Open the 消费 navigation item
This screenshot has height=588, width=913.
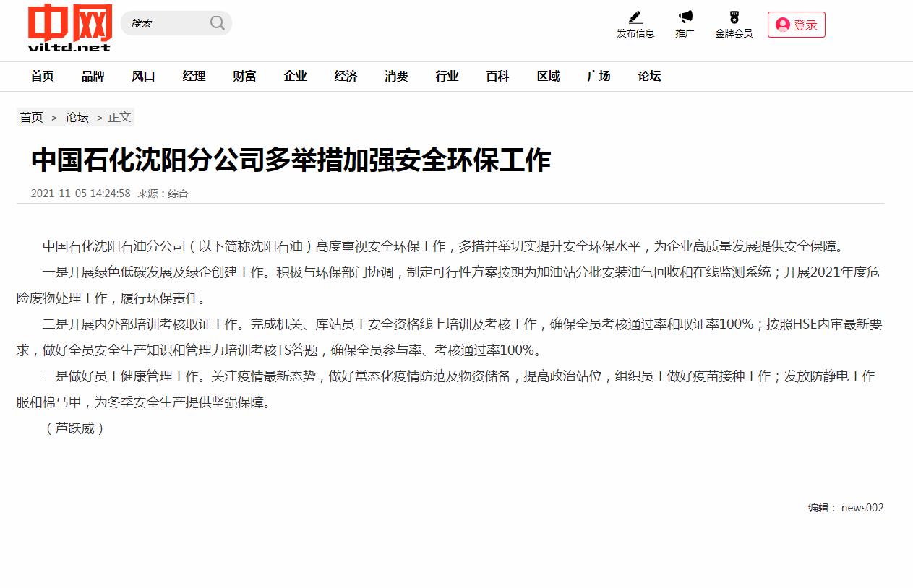pyautogui.click(x=397, y=76)
